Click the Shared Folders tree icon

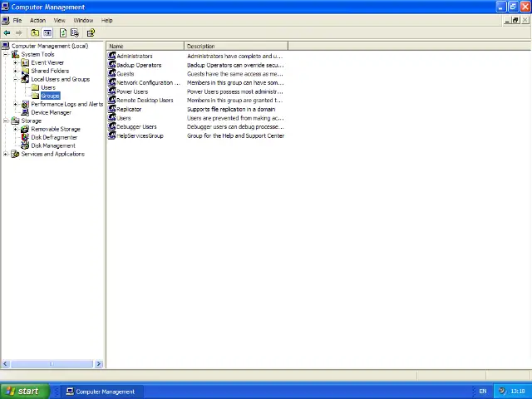pos(25,71)
